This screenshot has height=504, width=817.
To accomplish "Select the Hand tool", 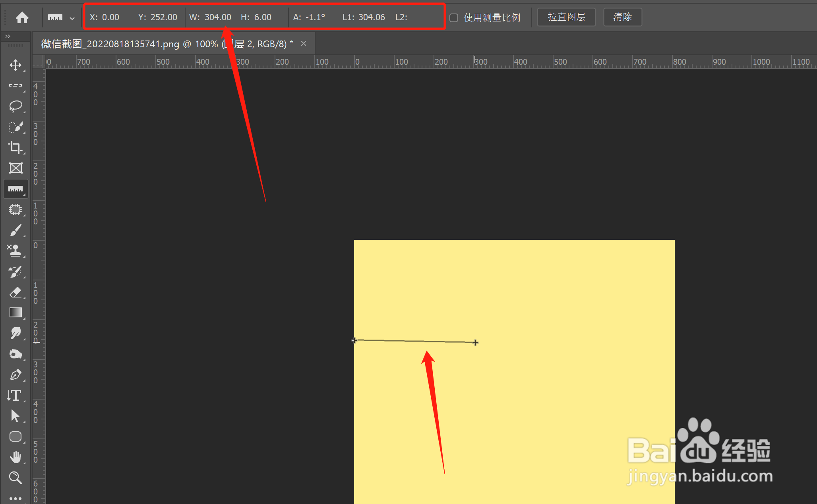I will [x=15, y=458].
